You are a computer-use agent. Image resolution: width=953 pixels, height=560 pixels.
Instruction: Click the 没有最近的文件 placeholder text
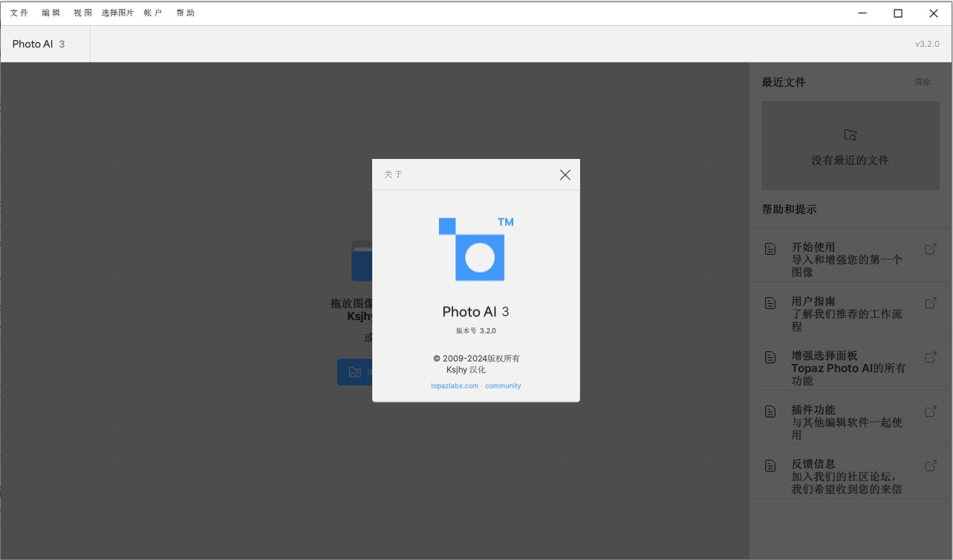850,160
